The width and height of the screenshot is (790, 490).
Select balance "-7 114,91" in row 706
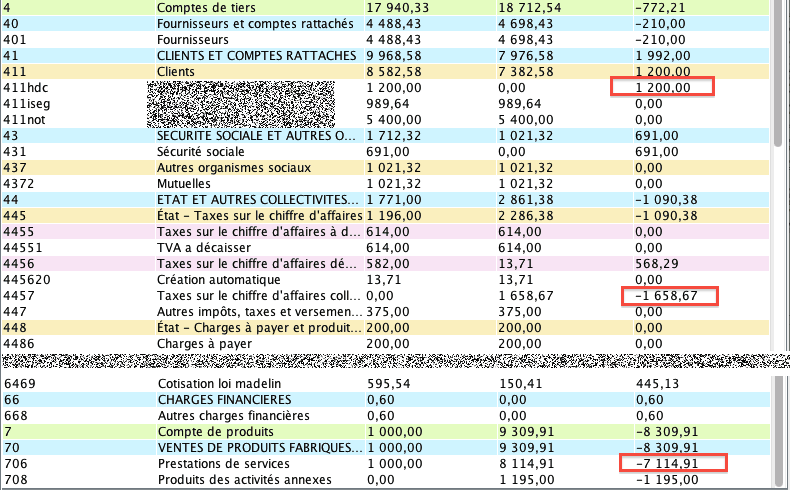(667, 464)
